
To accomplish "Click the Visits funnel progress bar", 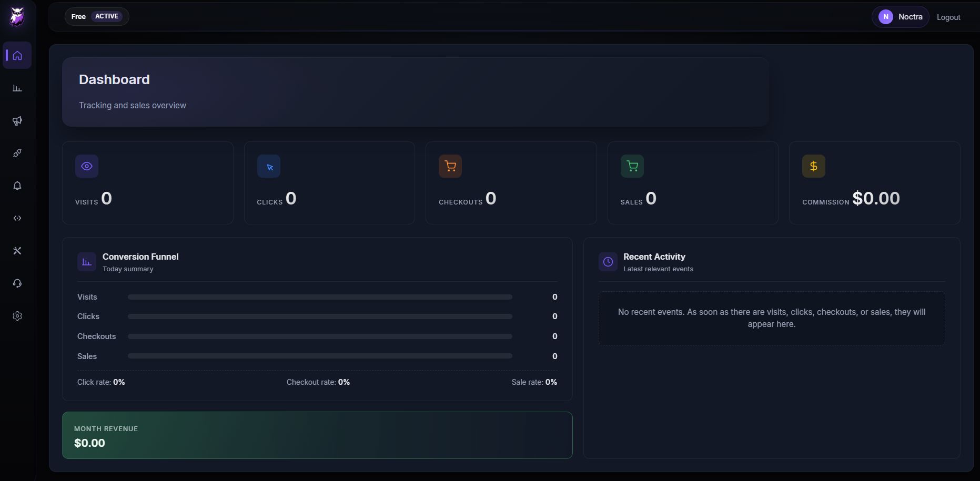I will click(x=320, y=297).
